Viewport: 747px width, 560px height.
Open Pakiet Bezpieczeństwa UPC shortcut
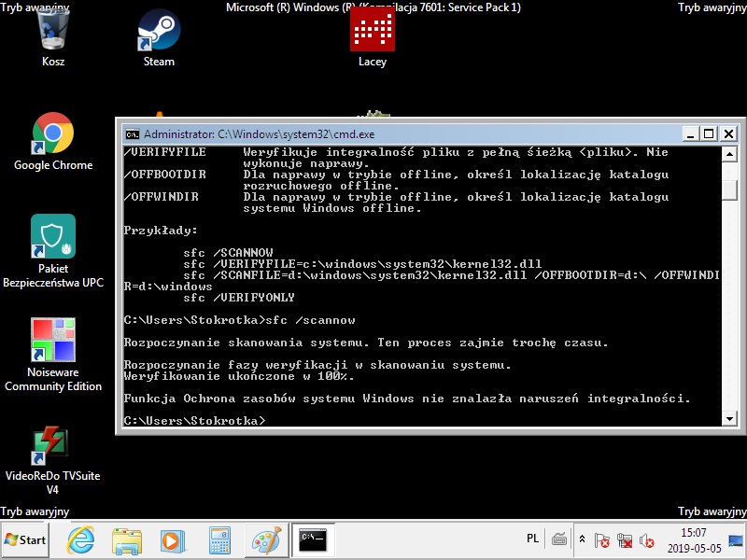[53, 237]
